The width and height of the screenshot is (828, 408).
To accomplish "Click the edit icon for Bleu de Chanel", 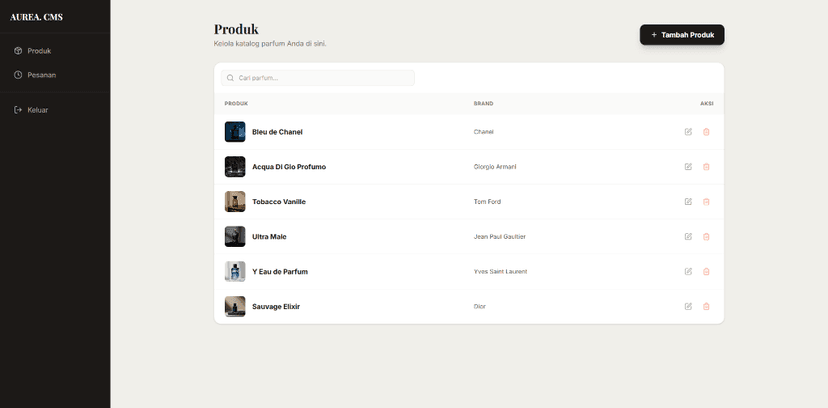I will 688,132.
